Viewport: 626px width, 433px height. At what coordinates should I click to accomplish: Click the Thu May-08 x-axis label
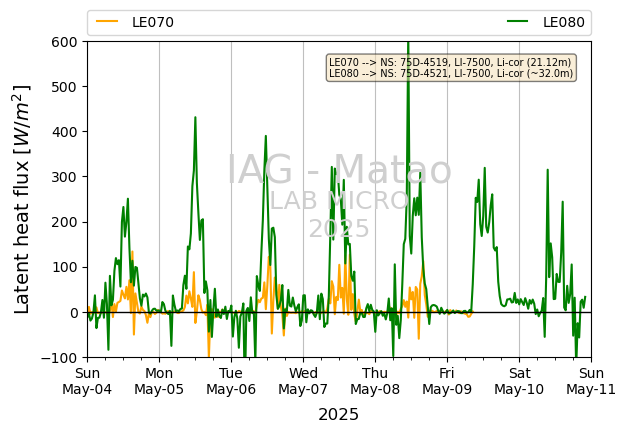[375, 381]
